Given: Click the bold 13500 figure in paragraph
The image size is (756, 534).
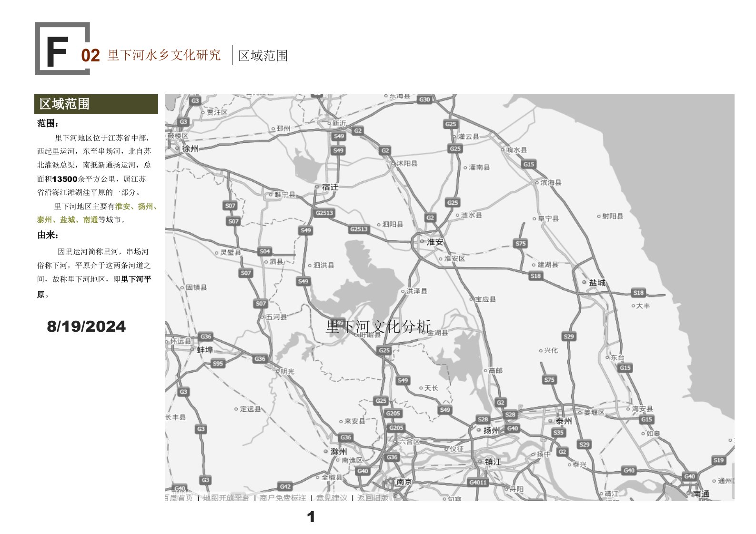Looking at the screenshot, I should 64,179.
